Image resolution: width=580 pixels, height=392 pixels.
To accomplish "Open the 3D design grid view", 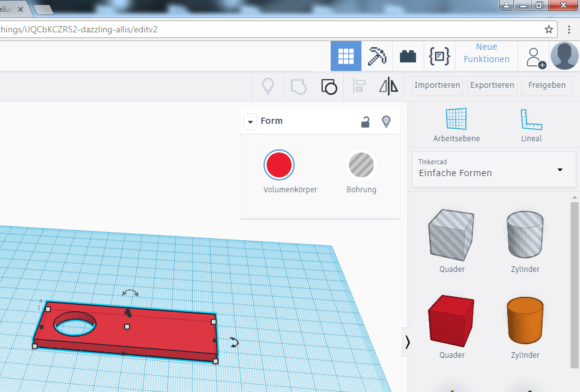I will (346, 56).
